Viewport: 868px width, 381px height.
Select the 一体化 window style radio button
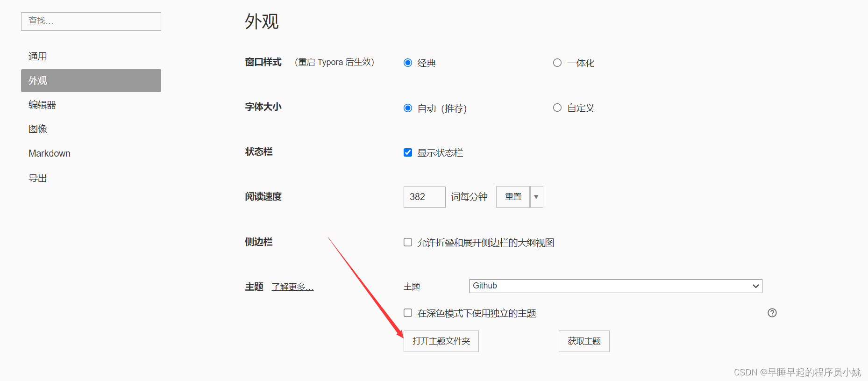[x=557, y=63]
